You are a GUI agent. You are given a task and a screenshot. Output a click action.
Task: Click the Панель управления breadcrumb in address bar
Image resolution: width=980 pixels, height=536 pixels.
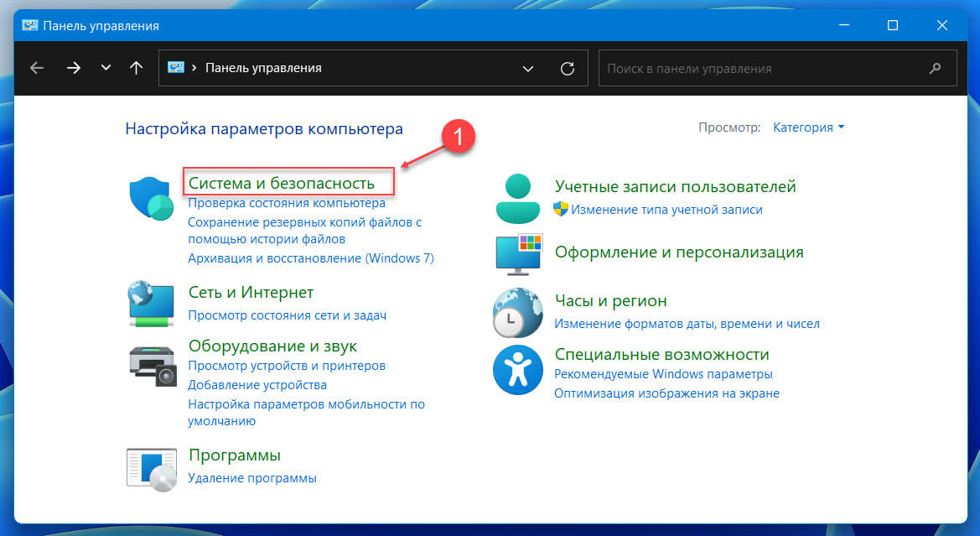(x=263, y=68)
